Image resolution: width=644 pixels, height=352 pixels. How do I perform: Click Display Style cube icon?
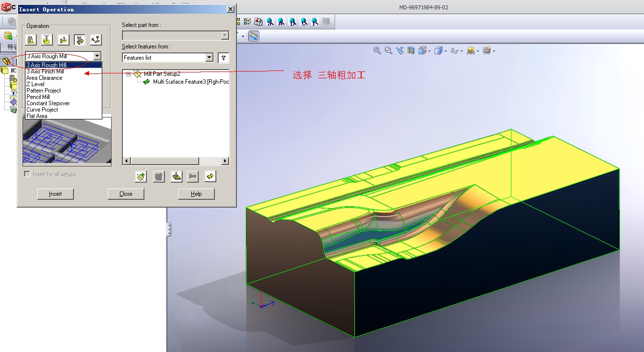click(x=438, y=50)
